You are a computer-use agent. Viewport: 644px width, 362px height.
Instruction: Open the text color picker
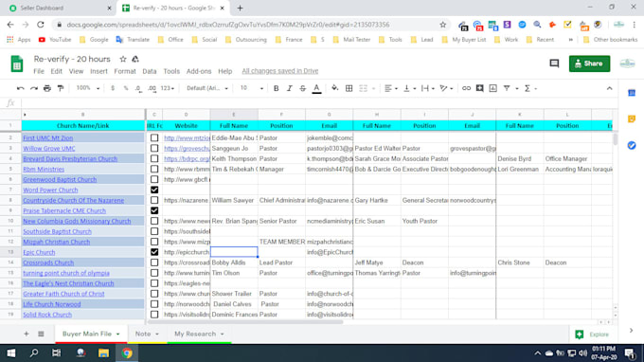pos(316,88)
